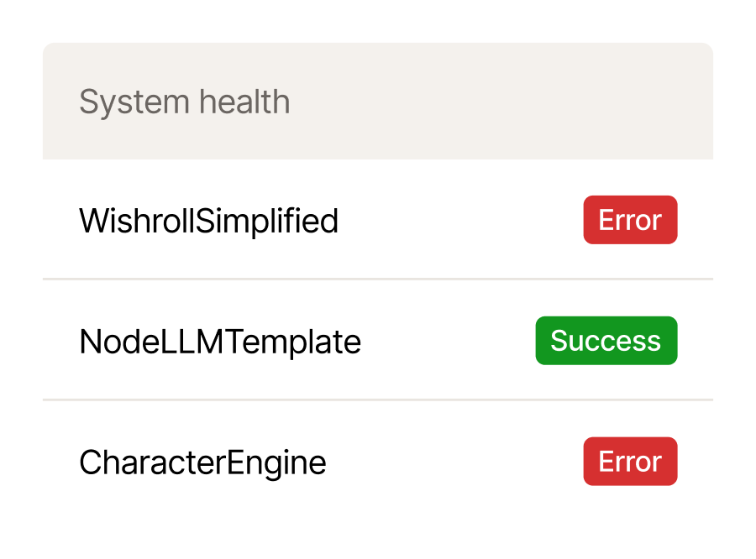Choose the first row label WishrollSimplified
Screen dimensions: 756x559
pos(209,221)
